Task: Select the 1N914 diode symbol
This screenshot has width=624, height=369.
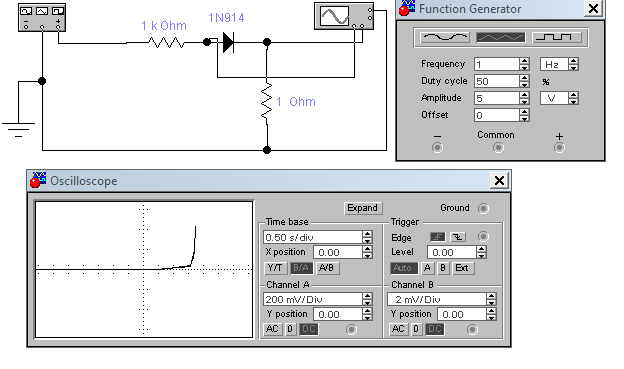Action: (x=228, y=42)
